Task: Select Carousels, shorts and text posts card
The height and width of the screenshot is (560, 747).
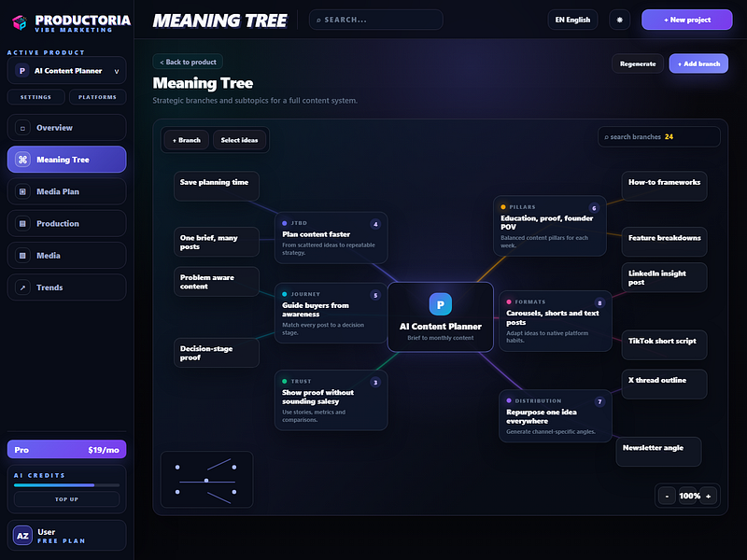Action: tap(556, 321)
